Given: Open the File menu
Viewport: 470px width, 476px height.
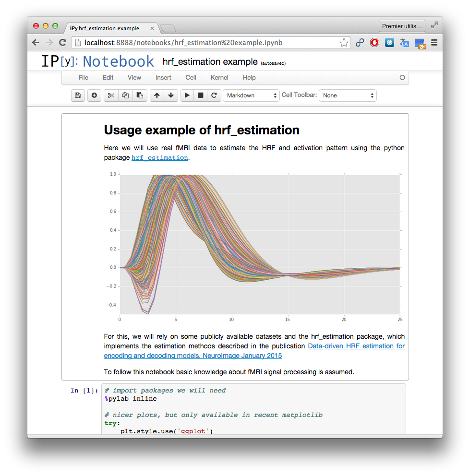Looking at the screenshot, I should click(x=83, y=77).
